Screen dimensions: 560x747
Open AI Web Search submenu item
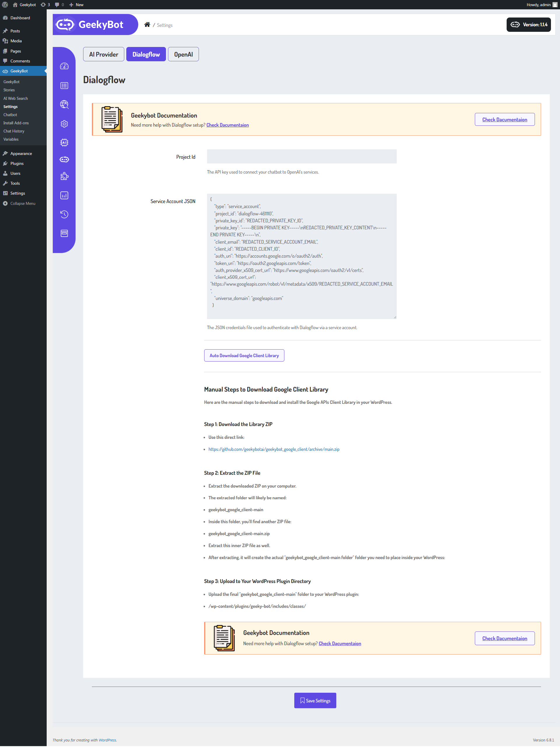(x=15, y=98)
